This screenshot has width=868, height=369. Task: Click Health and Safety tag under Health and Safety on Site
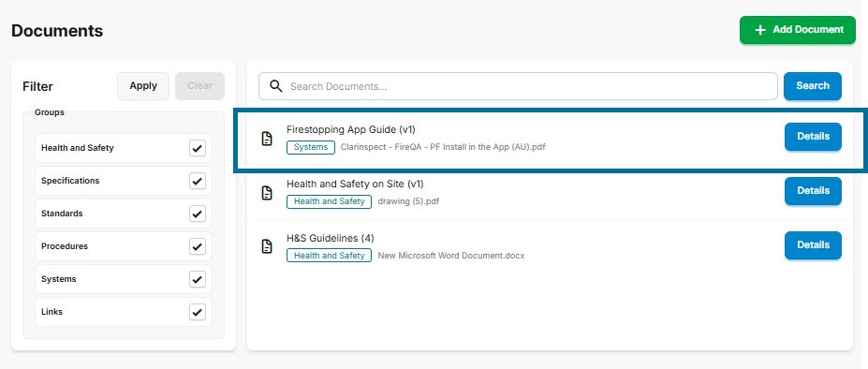329,201
